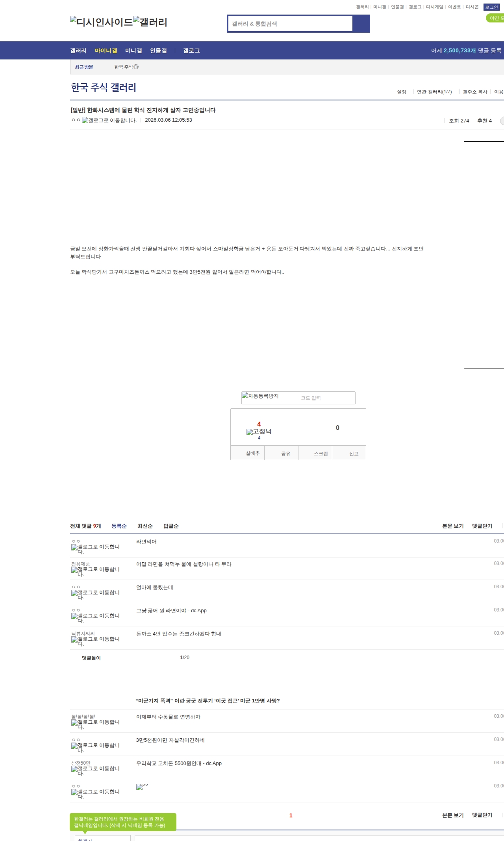Open 인물갤 in the blue navigation bar
Viewport: 504px width, 841px height.
pyautogui.click(x=158, y=50)
